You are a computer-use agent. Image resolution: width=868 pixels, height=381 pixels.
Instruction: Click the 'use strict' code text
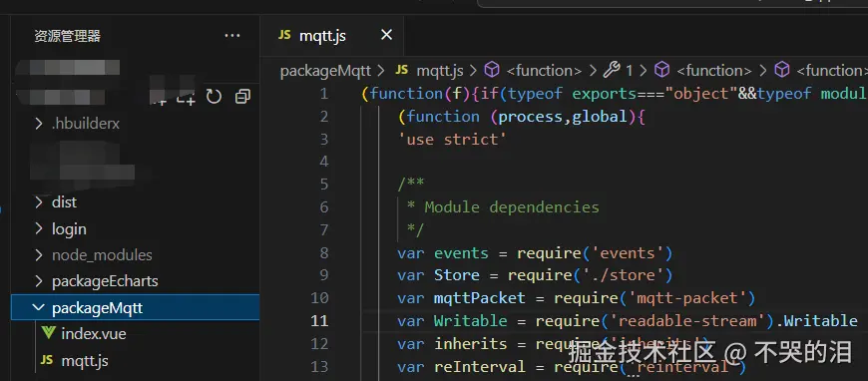(452, 140)
